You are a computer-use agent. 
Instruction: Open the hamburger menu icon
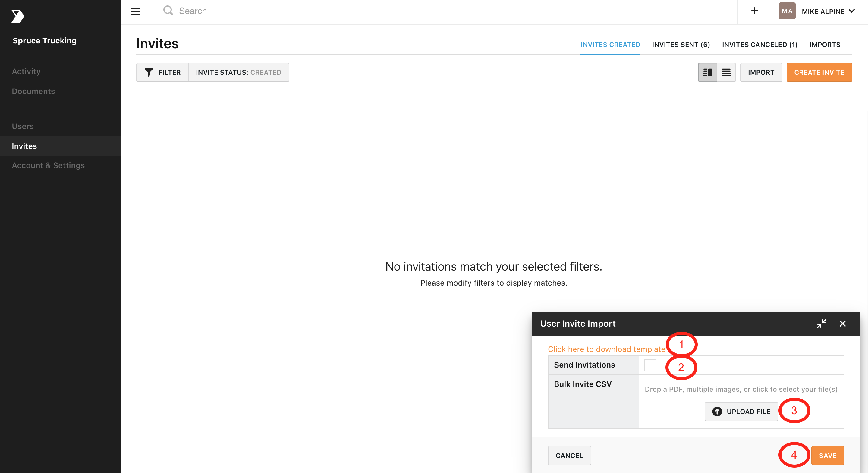pyautogui.click(x=135, y=11)
